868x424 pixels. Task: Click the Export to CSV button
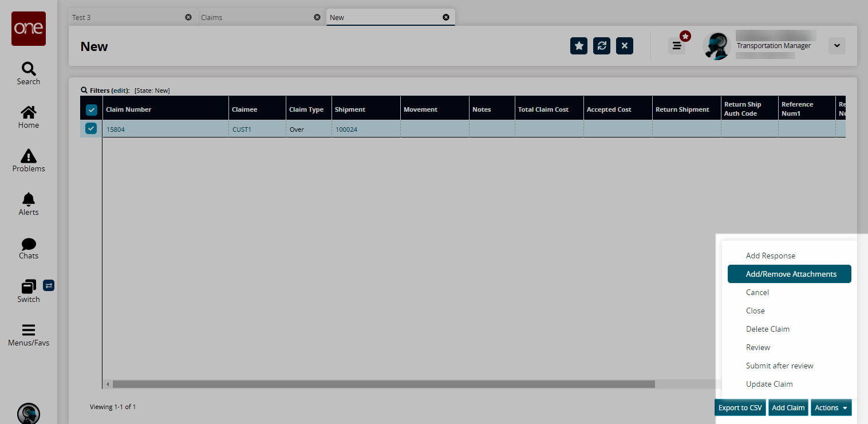click(x=740, y=407)
